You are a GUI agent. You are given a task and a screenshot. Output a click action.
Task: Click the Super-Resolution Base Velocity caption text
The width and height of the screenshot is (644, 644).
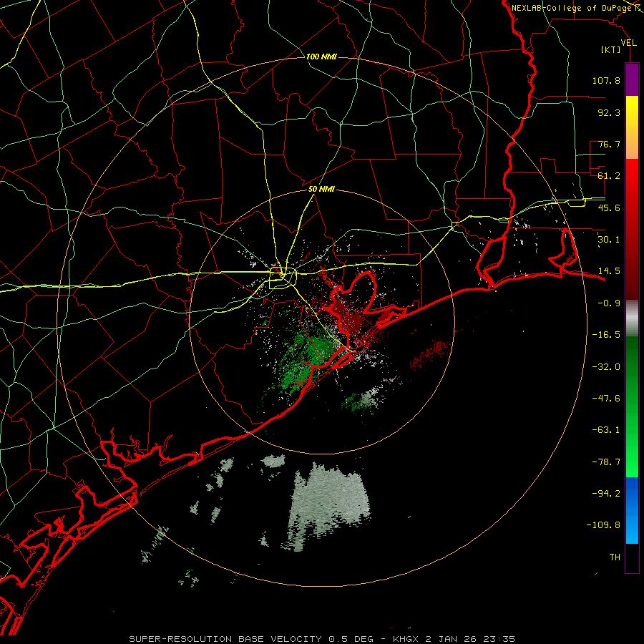(x=322, y=639)
